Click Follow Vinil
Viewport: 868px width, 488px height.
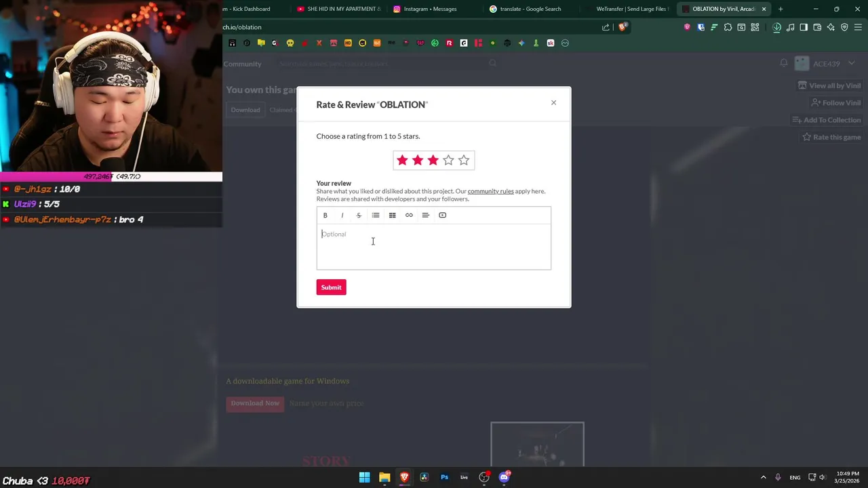point(836,103)
